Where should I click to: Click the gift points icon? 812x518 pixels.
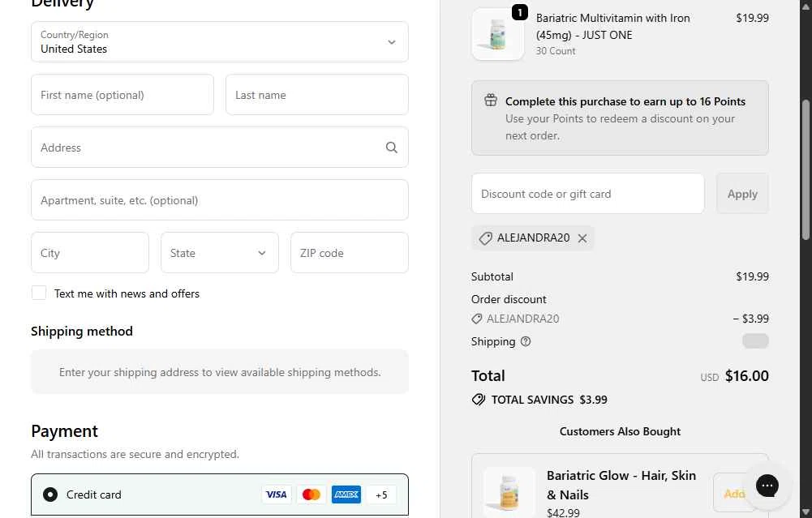point(491,101)
